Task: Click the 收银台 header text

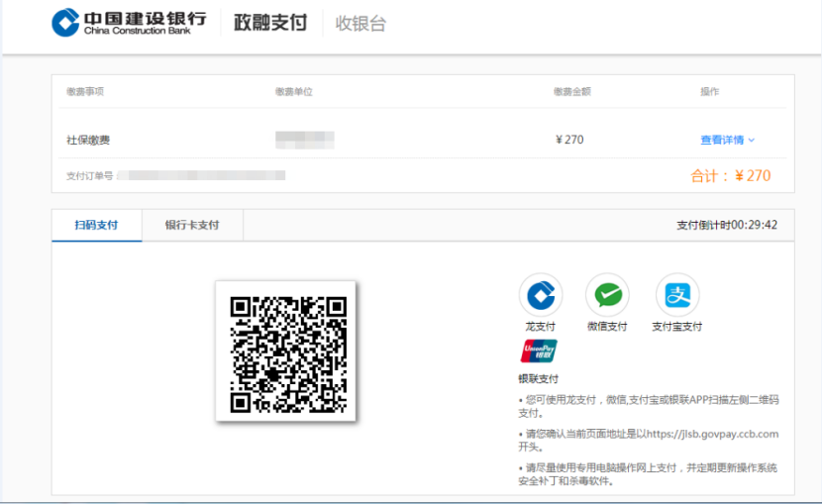Action: 360,23
